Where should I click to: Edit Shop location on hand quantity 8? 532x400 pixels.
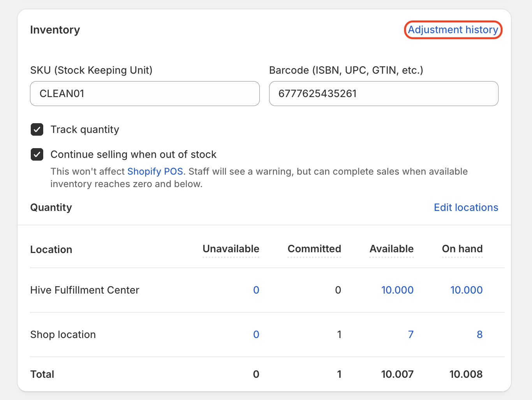[479, 335]
